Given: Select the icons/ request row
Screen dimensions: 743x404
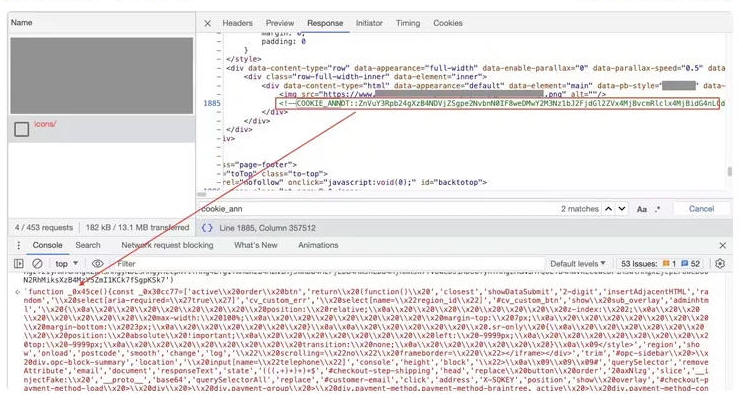Looking at the screenshot, I should pyautogui.click(x=101, y=129).
